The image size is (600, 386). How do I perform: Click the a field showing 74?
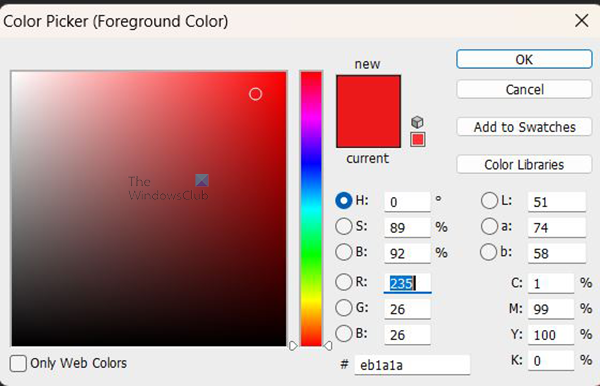(557, 228)
